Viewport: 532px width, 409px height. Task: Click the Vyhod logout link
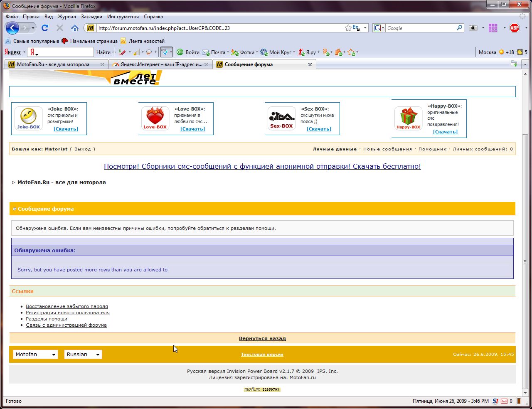tap(82, 149)
